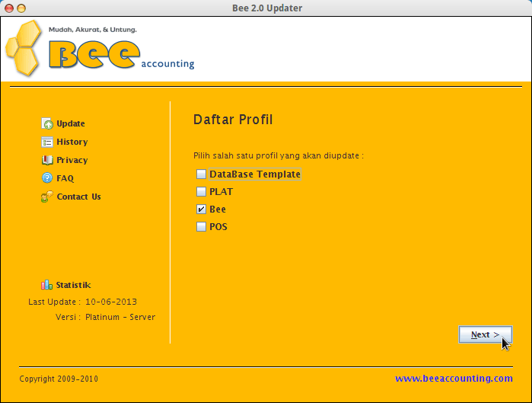The image size is (532, 403).
Task: Tick the POS profile checkbox
Action: point(201,226)
